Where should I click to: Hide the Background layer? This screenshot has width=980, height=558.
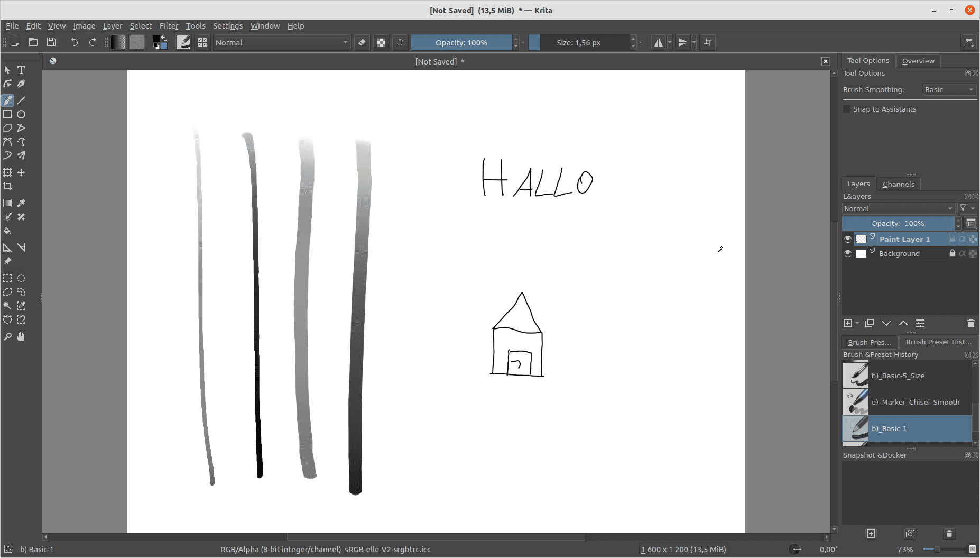[x=848, y=253]
